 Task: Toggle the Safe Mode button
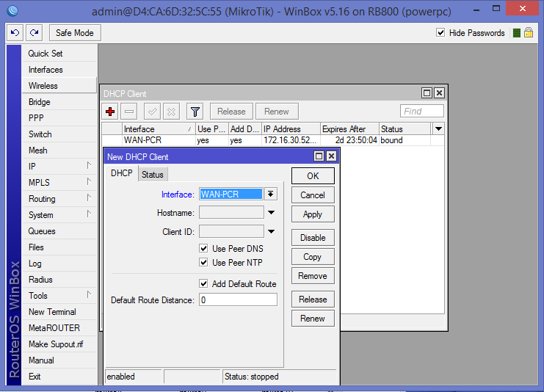tap(75, 33)
